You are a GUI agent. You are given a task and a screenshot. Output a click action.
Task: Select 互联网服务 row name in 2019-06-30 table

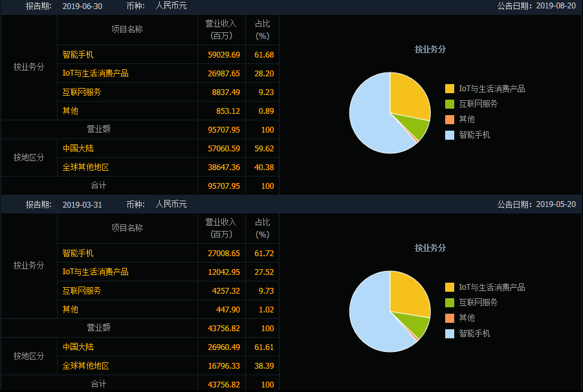point(82,92)
